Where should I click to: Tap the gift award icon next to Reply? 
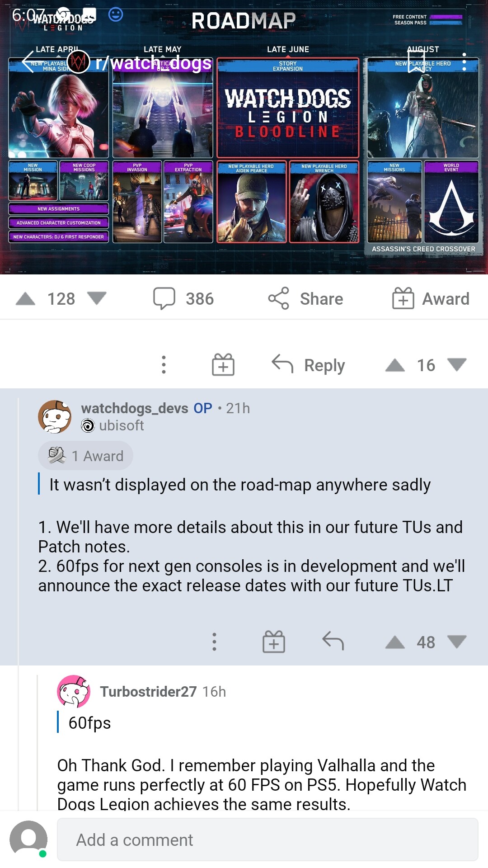pos(223,364)
